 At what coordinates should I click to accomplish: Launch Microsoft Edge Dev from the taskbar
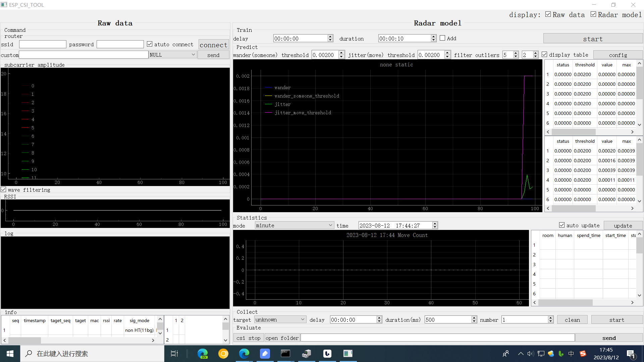[x=203, y=354]
